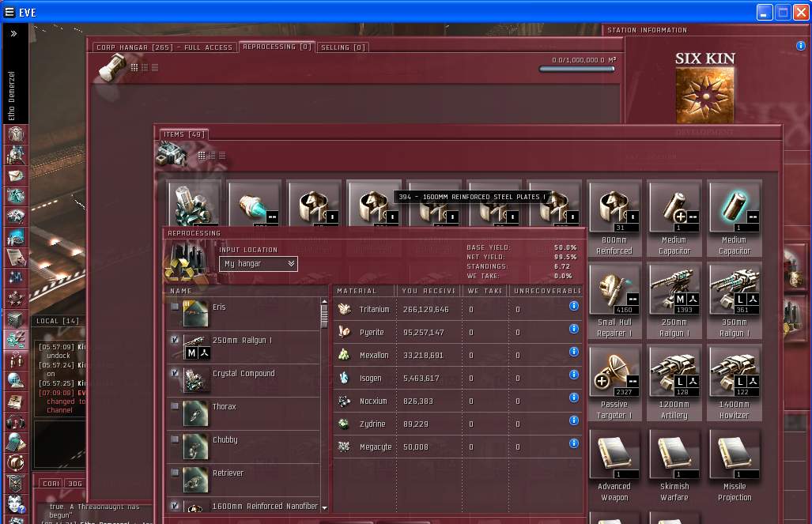Select the cyan Medium Capacitor item
The width and height of the screenshot is (812, 524).
tap(735, 218)
